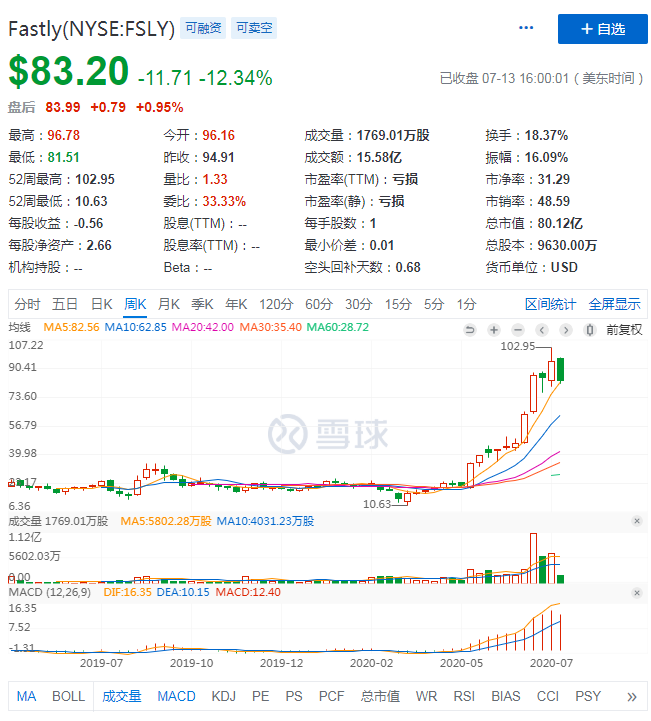Show more indicators with » arrow
This screenshot has height=721, width=651.
tap(632, 696)
